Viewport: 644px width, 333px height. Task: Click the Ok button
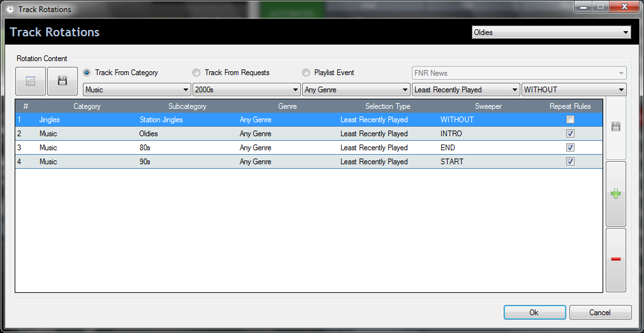534,313
